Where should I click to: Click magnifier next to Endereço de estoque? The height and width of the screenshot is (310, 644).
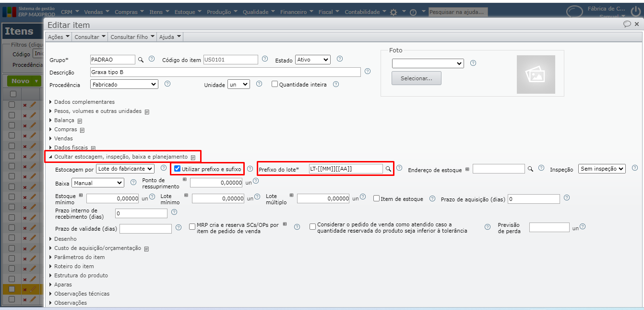[531, 169]
